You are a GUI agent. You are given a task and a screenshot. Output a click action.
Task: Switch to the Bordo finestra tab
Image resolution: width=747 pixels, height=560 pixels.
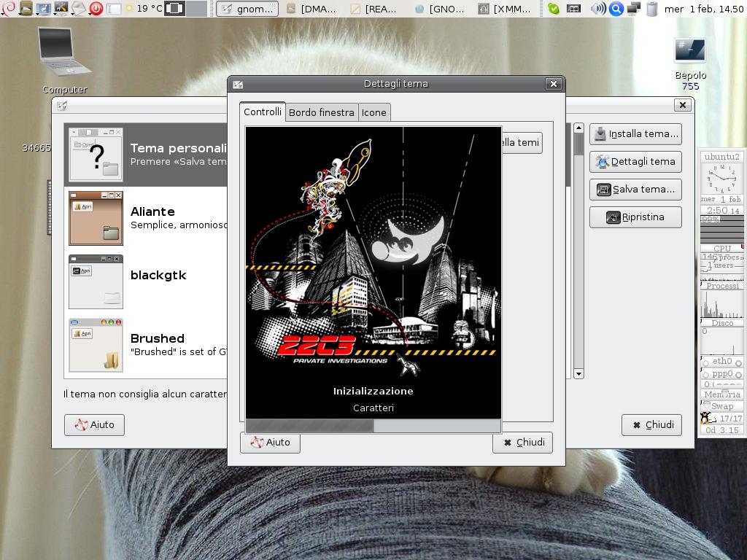[322, 112]
